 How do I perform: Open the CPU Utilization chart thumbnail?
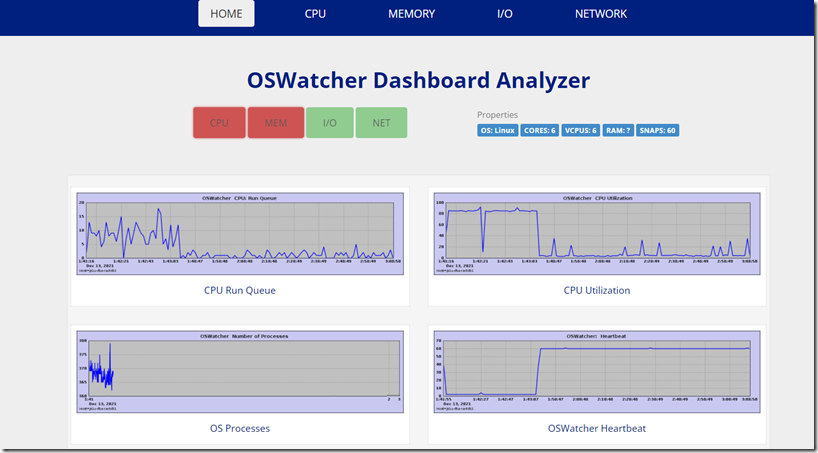(x=597, y=233)
